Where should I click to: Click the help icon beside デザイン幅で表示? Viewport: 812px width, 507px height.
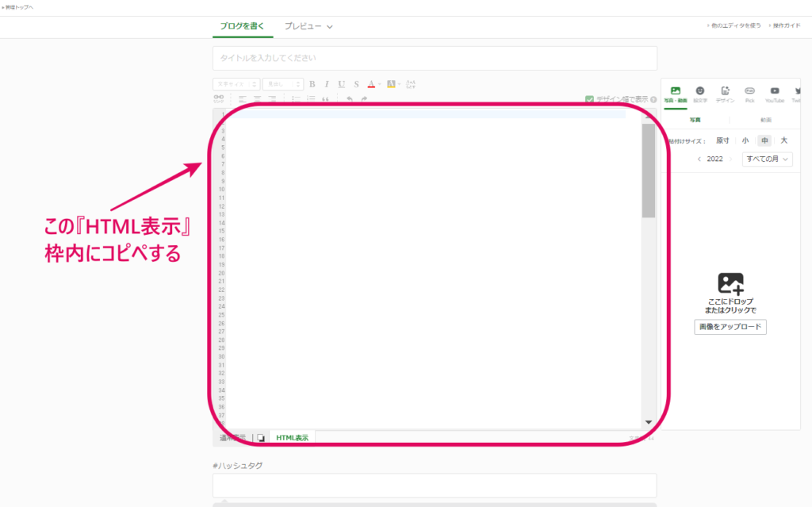pyautogui.click(x=653, y=99)
